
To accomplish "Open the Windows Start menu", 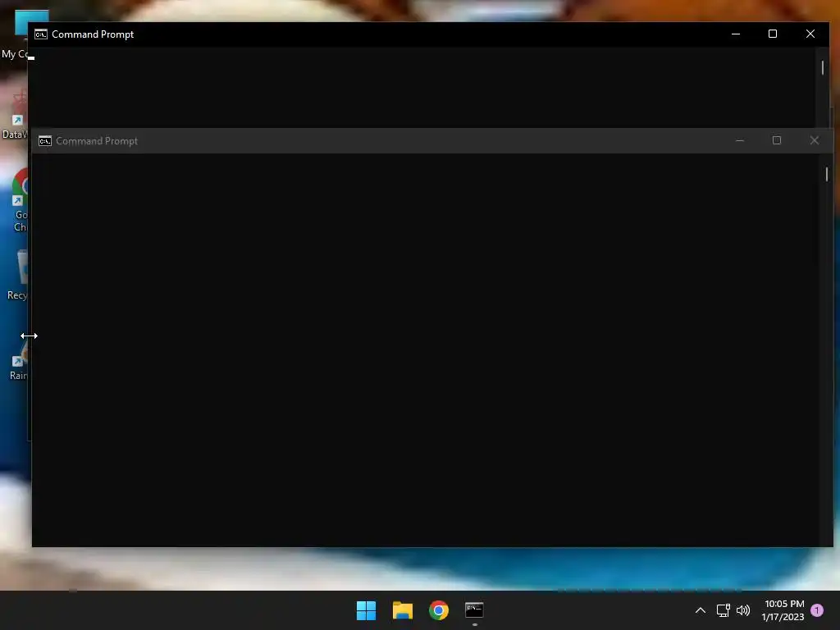I will (x=367, y=610).
